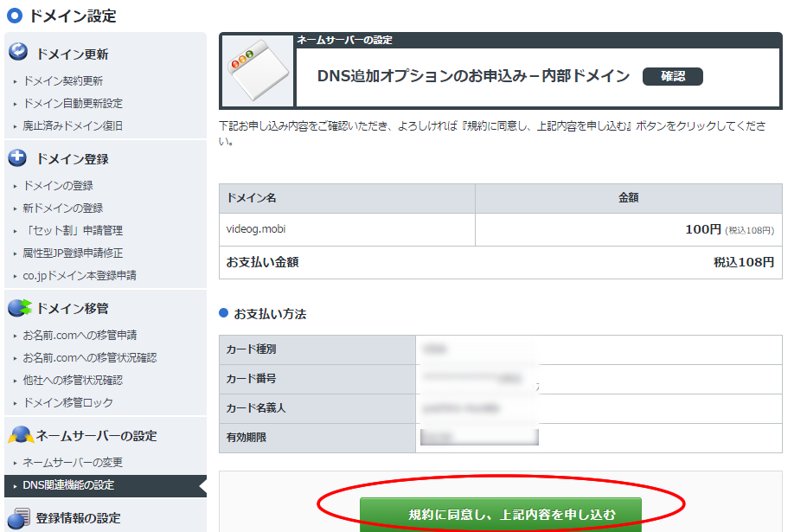Select 廃止済みドメイン復旧 menu item
Image resolution: width=794 pixels, height=532 pixels.
click(73, 126)
